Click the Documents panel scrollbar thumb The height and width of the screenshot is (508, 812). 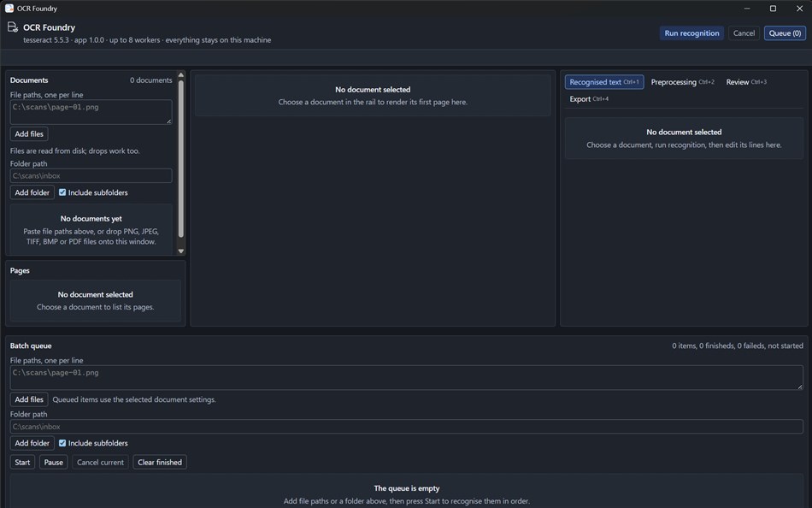pyautogui.click(x=180, y=158)
